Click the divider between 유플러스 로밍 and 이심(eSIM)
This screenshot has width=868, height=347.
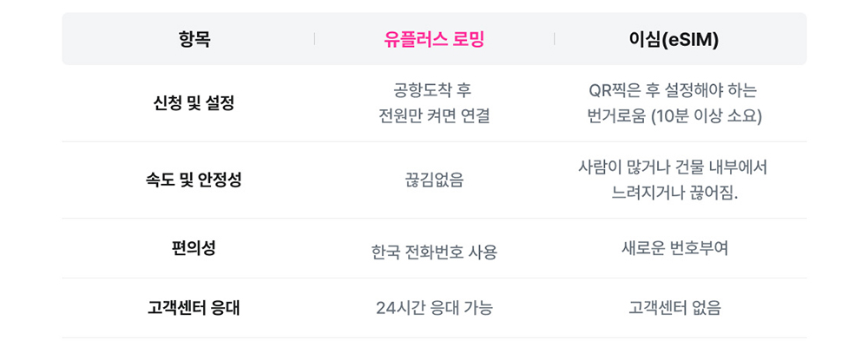[554, 39]
